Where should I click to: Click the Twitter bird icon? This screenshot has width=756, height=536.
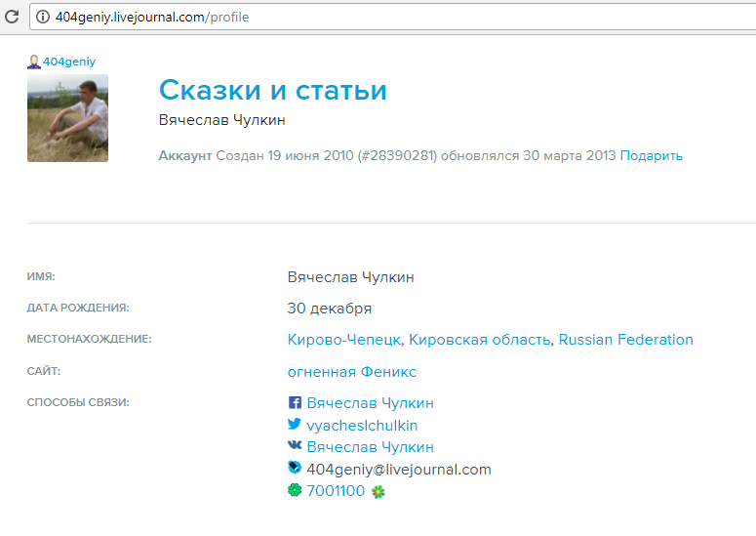295,425
